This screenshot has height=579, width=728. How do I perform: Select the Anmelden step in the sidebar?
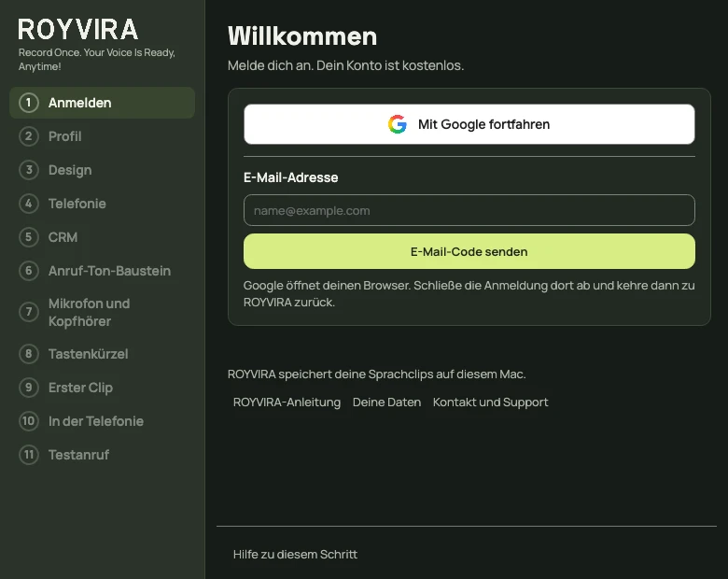(102, 103)
